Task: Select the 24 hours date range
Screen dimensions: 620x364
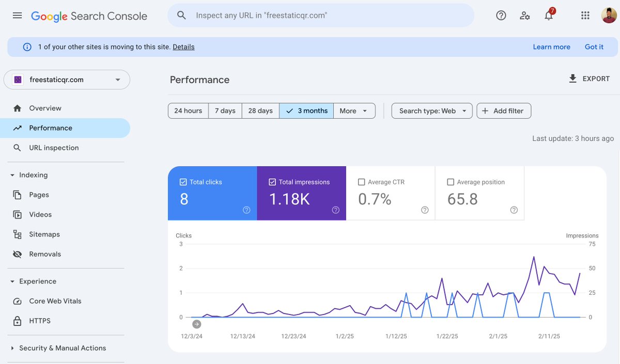Action: click(188, 111)
